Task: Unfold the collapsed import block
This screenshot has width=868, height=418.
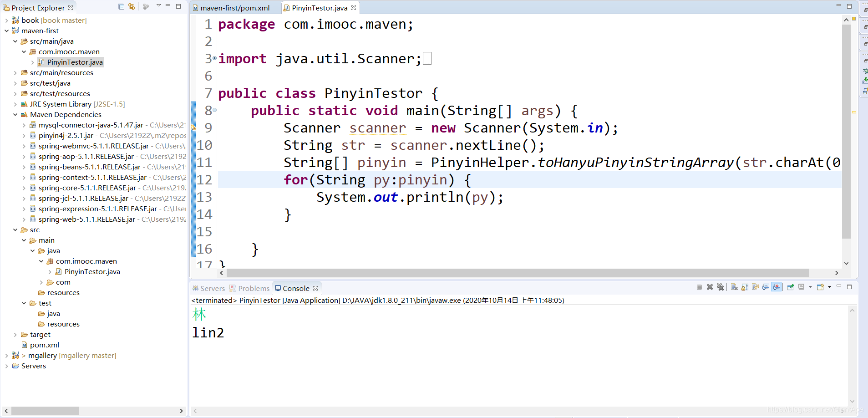Action: pos(214,58)
